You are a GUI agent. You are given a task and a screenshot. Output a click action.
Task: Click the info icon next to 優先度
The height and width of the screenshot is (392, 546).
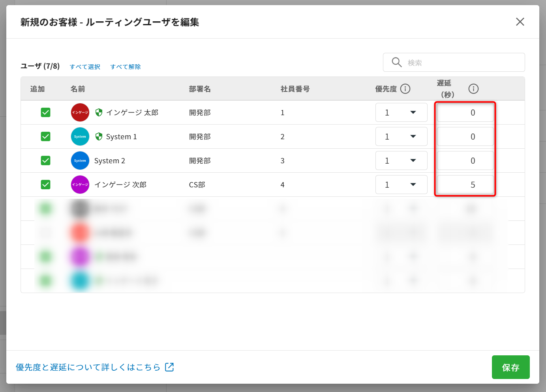click(405, 89)
